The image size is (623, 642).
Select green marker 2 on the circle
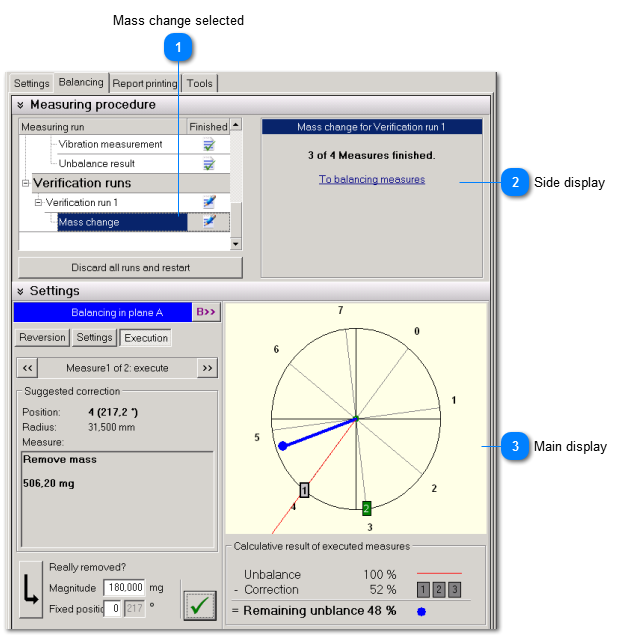[x=367, y=508]
